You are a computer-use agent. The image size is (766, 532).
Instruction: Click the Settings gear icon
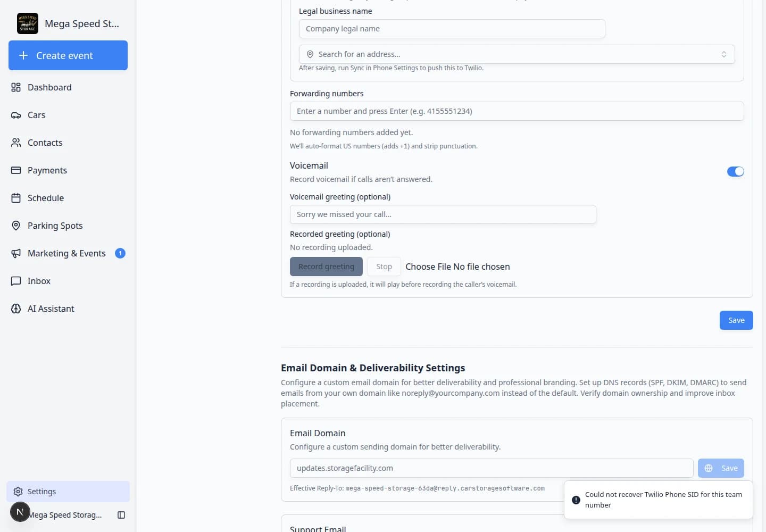[x=18, y=492]
